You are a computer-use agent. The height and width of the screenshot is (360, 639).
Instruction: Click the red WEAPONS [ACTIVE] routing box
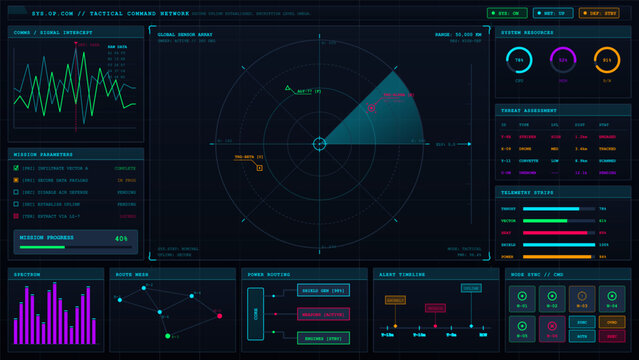click(324, 314)
